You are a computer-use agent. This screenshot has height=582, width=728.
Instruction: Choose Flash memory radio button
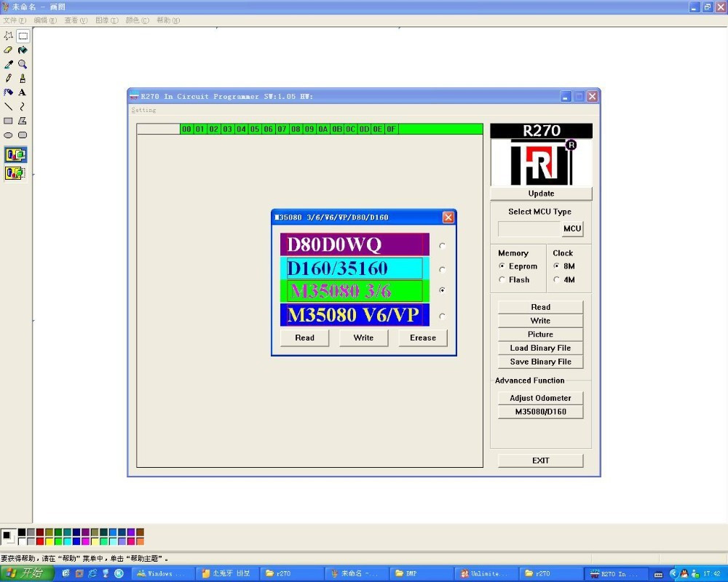(502, 279)
